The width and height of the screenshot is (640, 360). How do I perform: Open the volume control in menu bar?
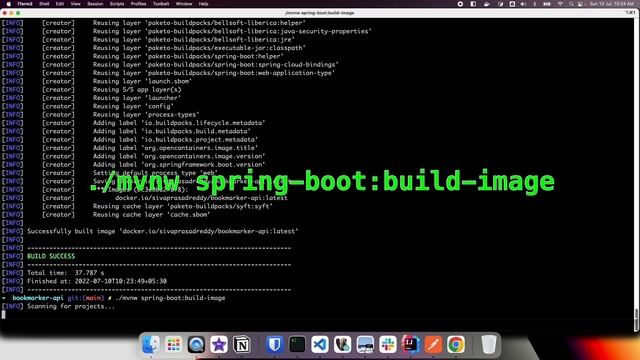coord(524,4)
